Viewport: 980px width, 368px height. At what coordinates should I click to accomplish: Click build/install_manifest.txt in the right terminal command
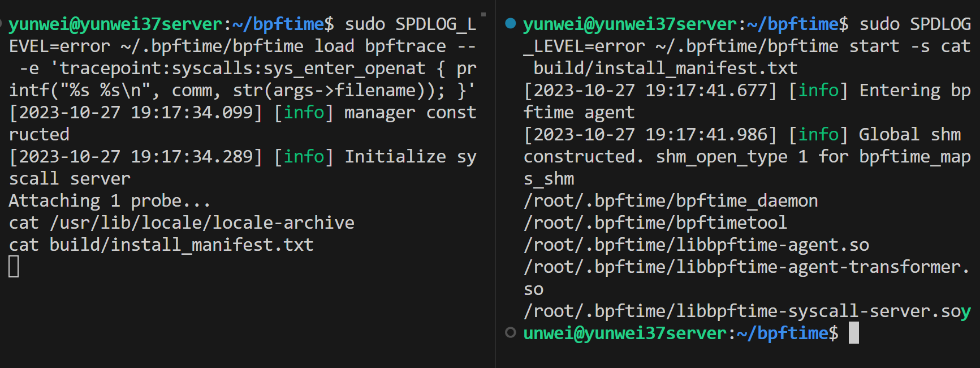tap(665, 69)
